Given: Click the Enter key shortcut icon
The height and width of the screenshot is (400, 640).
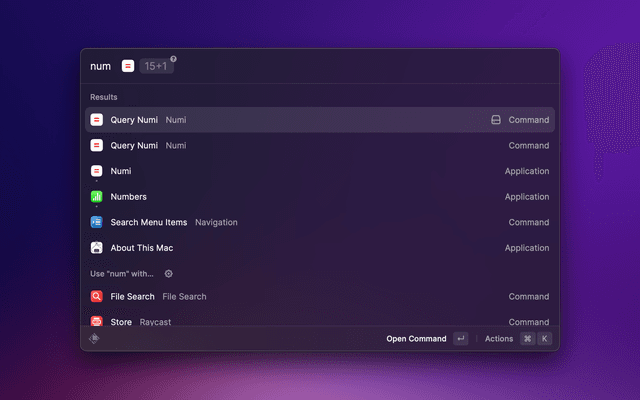Looking at the screenshot, I should (460, 339).
